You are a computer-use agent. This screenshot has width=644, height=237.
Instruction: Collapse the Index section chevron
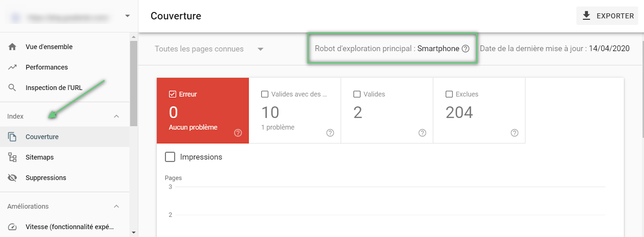[x=116, y=116]
